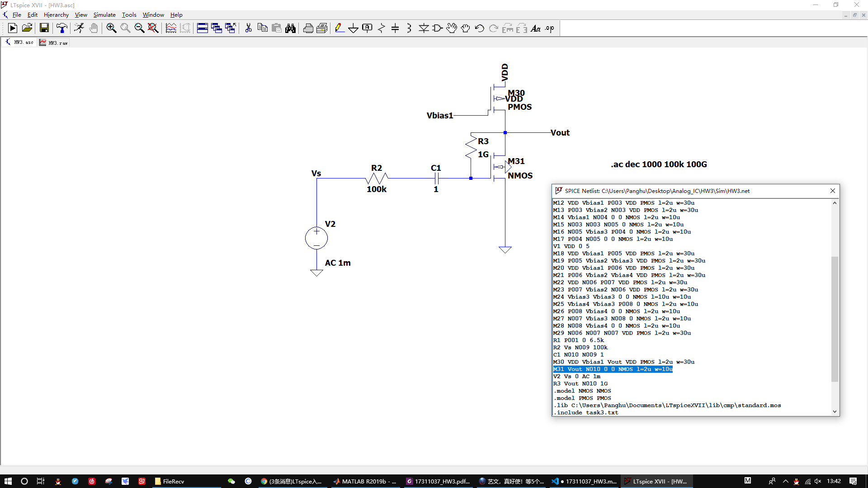The width and height of the screenshot is (868, 488).
Task: Select the M30 VDD Vbias1 netlist line
Action: (x=623, y=362)
